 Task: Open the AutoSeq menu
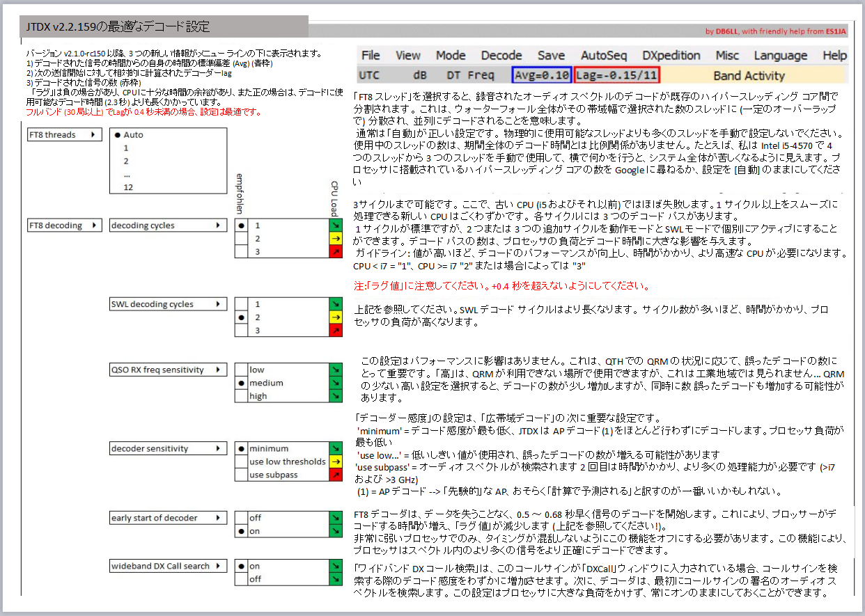tap(604, 56)
